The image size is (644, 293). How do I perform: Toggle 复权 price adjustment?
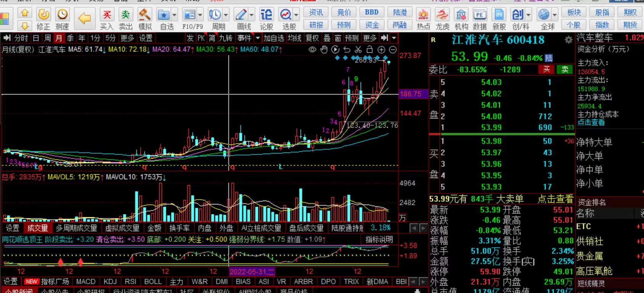pyautogui.click(x=312, y=38)
